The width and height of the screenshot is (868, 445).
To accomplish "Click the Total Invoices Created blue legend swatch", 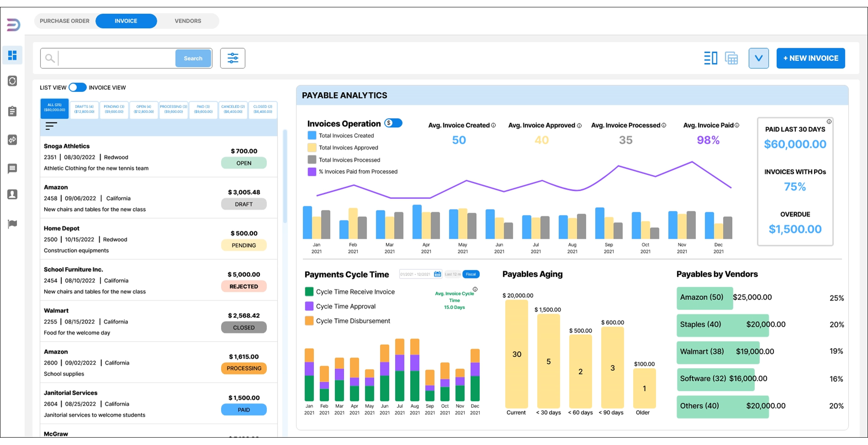I will pyautogui.click(x=312, y=136).
